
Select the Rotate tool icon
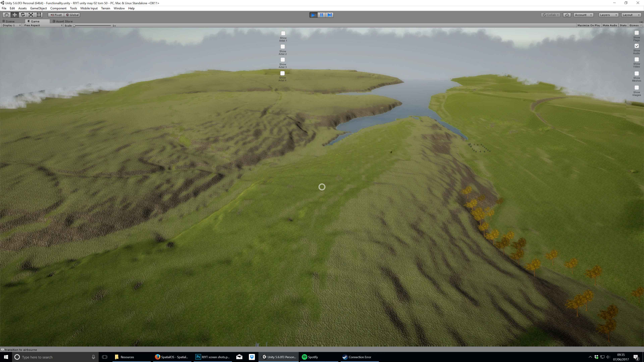point(23,15)
